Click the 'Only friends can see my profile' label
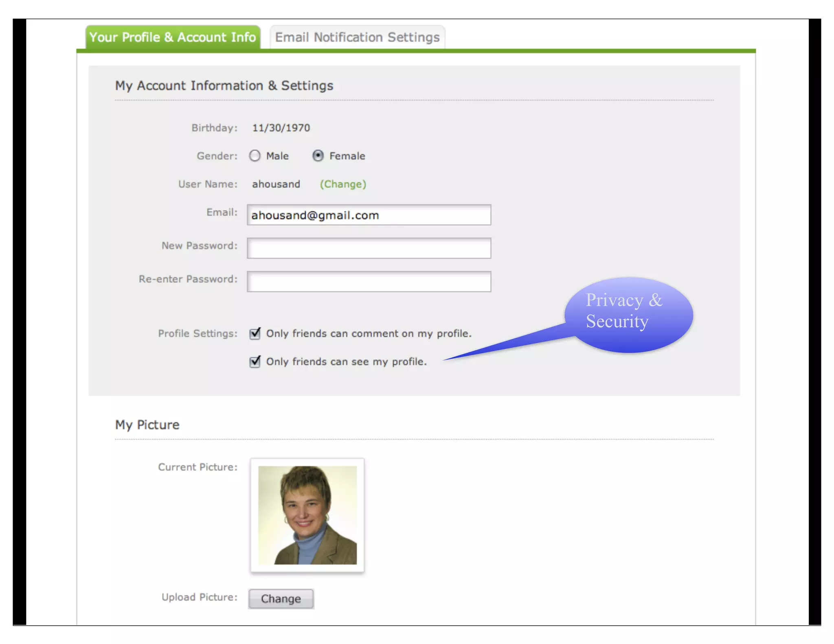This screenshot has height=644, width=834. click(x=346, y=362)
